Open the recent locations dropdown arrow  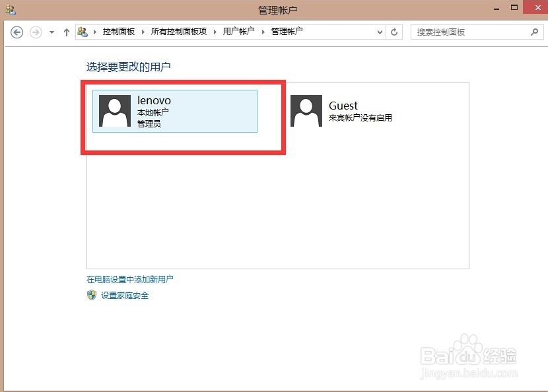click(51, 32)
